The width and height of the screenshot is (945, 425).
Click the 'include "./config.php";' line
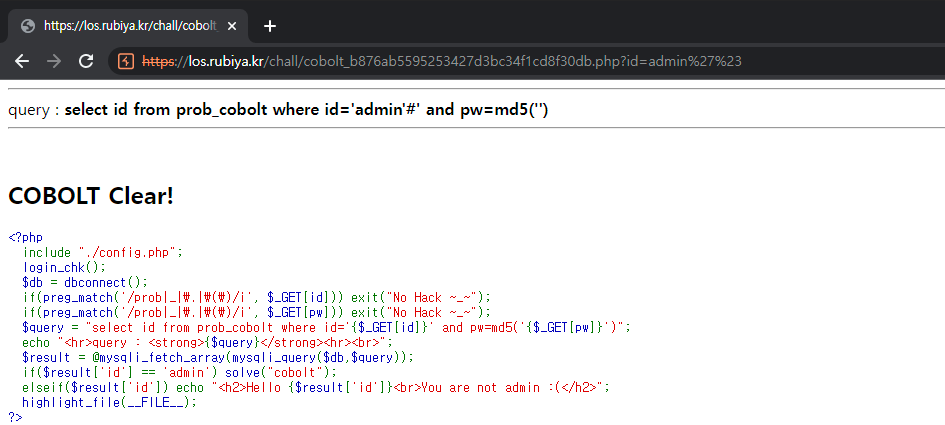pos(102,253)
